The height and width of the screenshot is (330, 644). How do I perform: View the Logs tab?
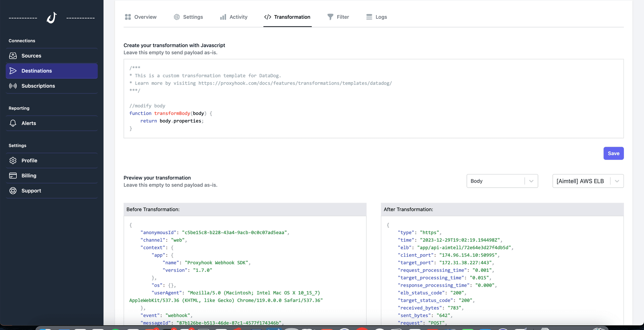click(x=376, y=17)
